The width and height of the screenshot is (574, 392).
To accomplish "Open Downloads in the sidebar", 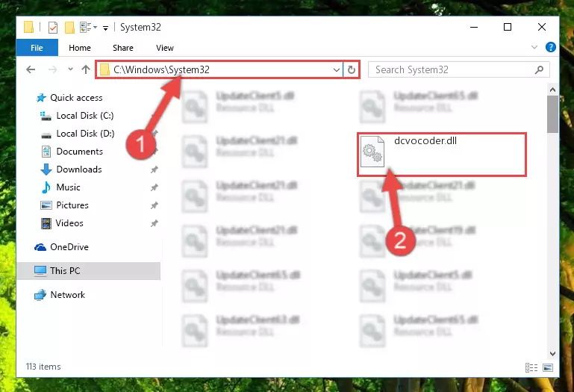I will (x=79, y=169).
